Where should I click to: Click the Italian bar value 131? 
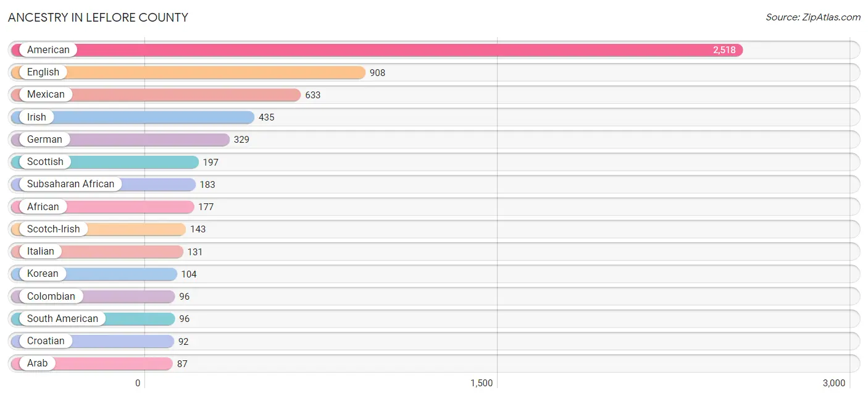tap(195, 252)
